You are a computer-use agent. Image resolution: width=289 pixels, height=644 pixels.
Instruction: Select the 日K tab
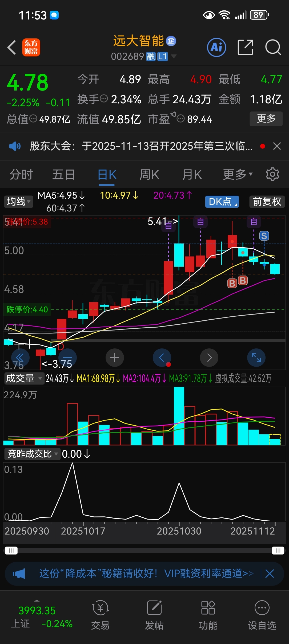[x=107, y=175]
